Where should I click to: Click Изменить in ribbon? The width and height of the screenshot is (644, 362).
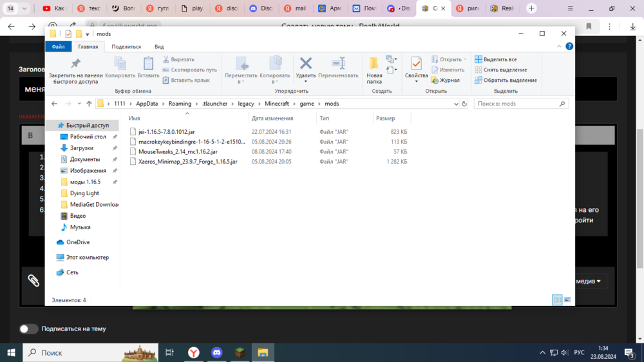(448, 70)
